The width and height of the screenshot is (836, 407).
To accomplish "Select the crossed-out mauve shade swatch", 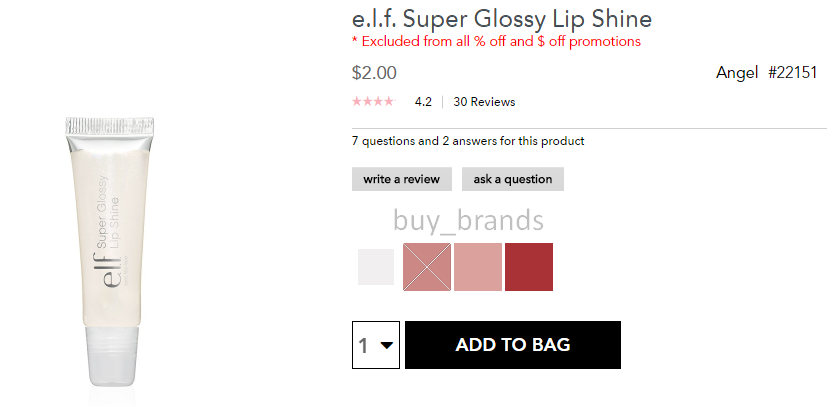I will tap(427, 267).
